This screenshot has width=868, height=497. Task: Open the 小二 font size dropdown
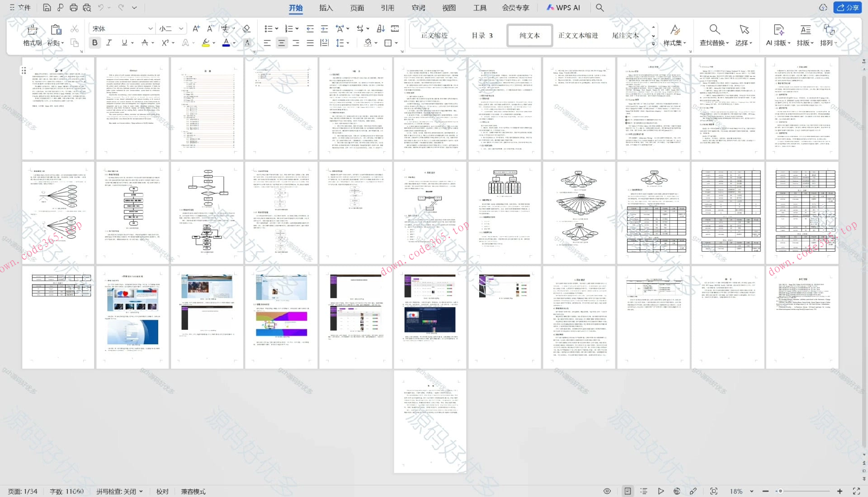point(181,28)
